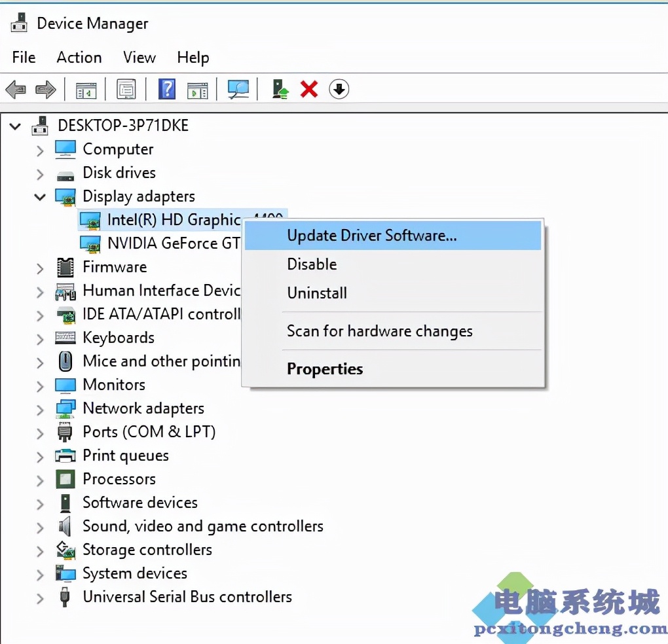The height and width of the screenshot is (644, 668).
Task: Collapse the Display adapters tree node
Action: (x=39, y=196)
